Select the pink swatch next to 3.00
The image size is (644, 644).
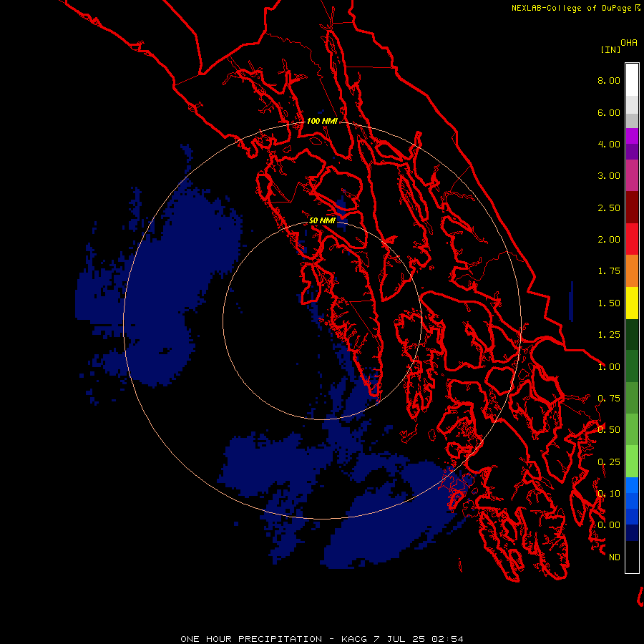632,175
